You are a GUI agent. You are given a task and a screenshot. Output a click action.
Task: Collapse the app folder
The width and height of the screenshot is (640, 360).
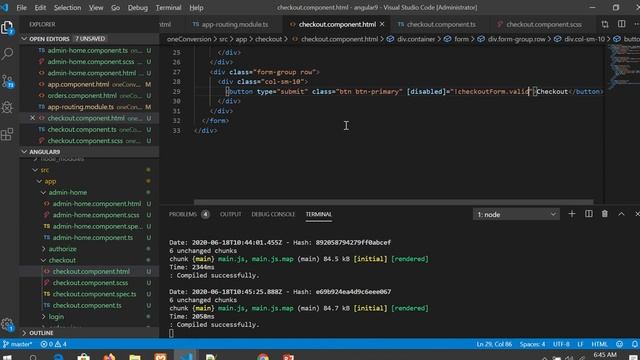tap(40, 181)
